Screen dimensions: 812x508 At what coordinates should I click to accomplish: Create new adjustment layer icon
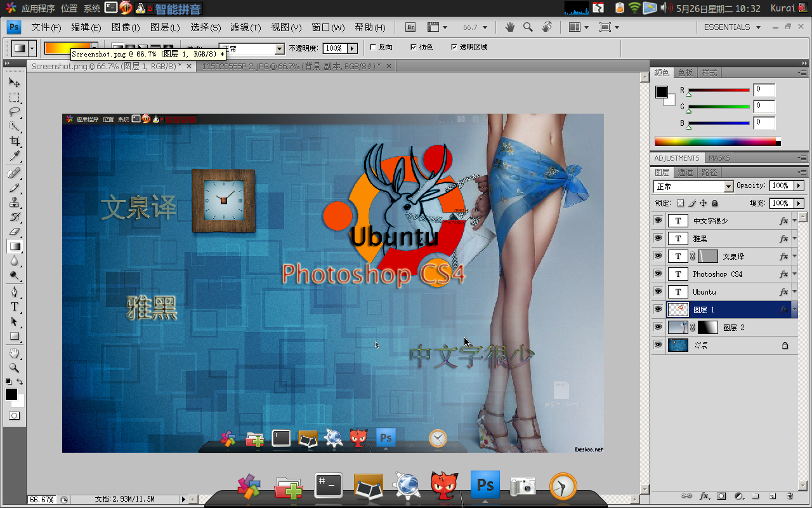click(738, 496)
